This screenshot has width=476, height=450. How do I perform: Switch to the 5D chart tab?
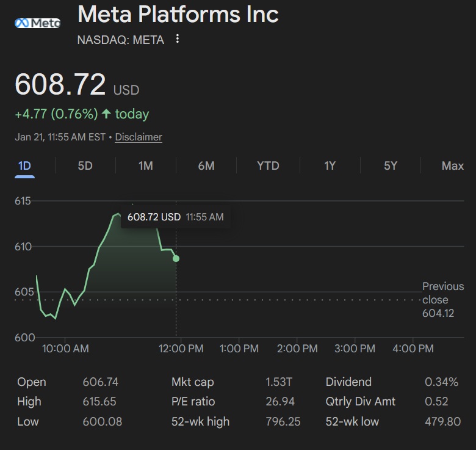point(85,165)
